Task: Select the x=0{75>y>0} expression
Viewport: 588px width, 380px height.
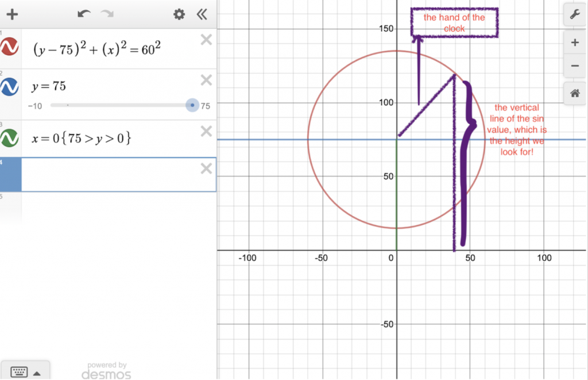Action: coord(82,138)
